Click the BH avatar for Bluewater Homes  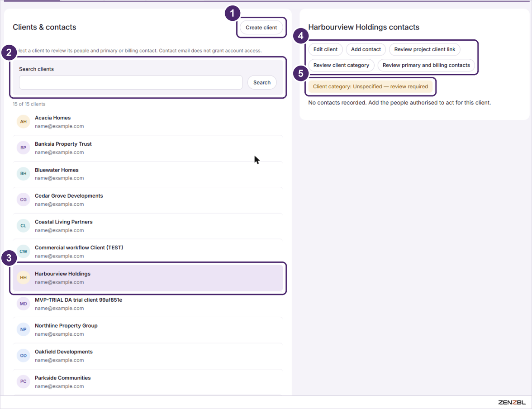(x=24, y=173)
